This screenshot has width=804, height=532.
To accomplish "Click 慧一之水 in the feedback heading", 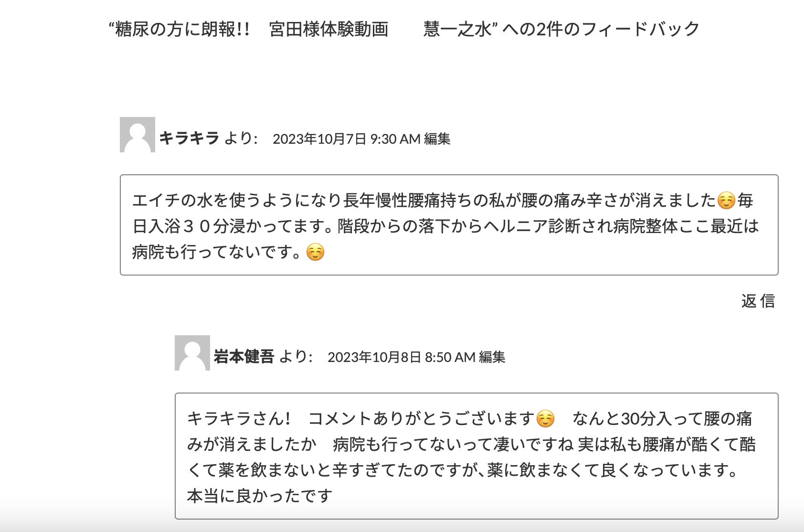I will [457, 30].
